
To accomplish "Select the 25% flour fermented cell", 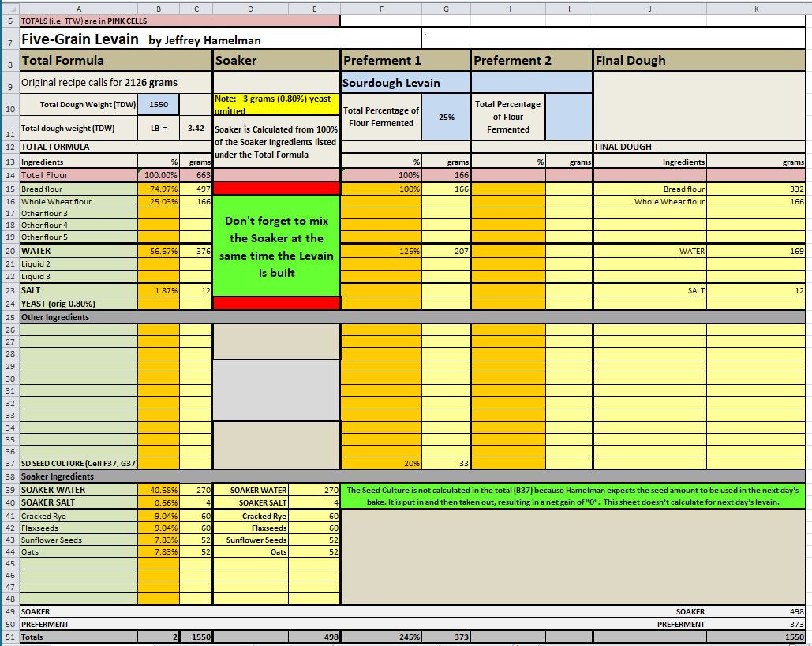I will 446,117.
